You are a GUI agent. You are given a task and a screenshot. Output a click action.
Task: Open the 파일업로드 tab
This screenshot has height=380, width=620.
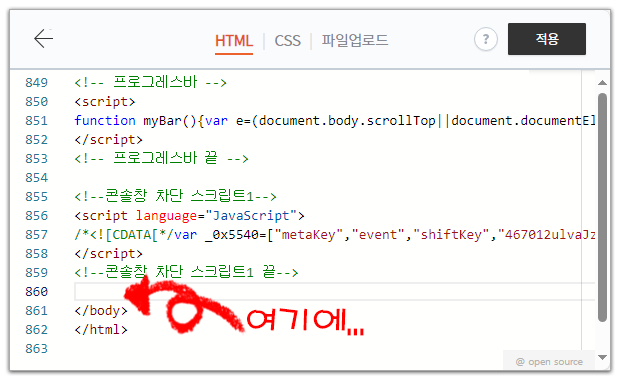click(355, 40)
